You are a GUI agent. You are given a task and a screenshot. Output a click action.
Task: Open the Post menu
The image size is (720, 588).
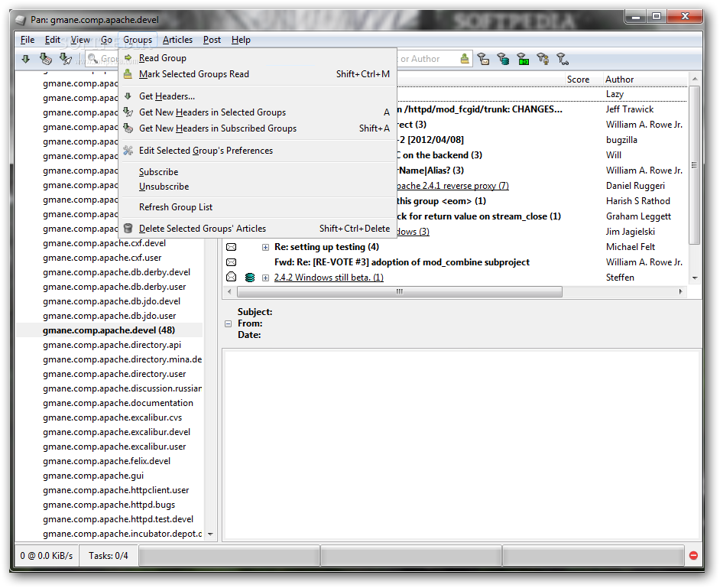[212, 40]
